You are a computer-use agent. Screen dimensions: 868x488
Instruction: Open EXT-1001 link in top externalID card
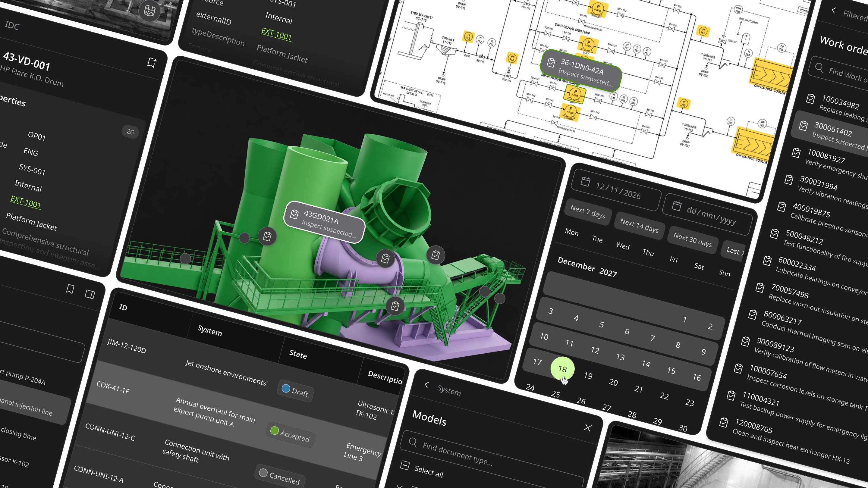click(276, 34)
